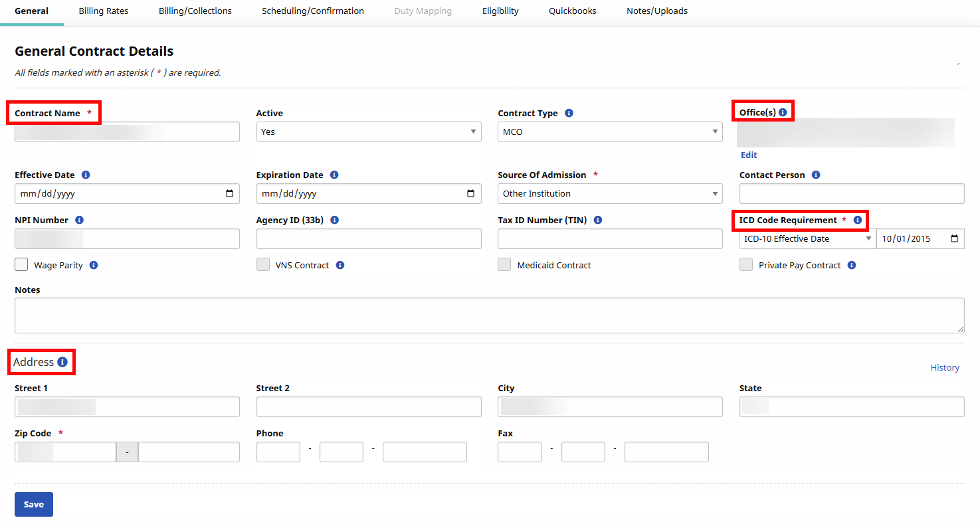Viewport: 980px width, 528px height.
Task: Click the Effective Date info icon
Action: pyautogui.click(x=86, y=175)
